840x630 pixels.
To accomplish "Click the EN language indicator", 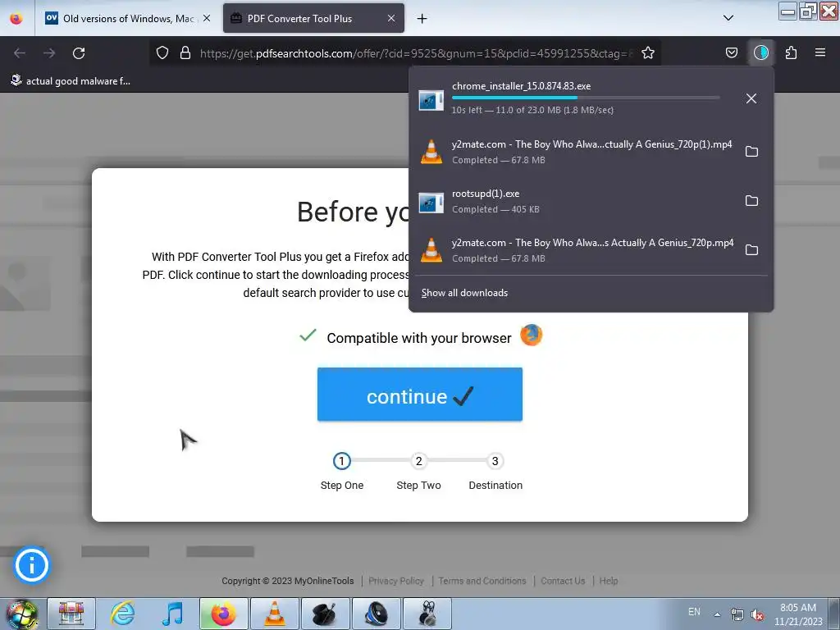I will point(694,612).
